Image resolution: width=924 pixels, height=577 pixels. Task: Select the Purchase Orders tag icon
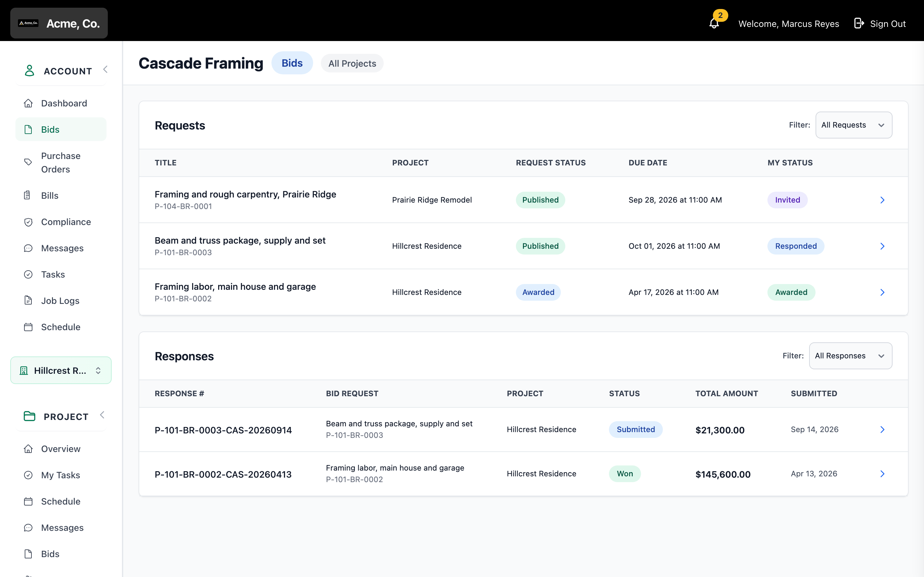click(x=28, y=162)
